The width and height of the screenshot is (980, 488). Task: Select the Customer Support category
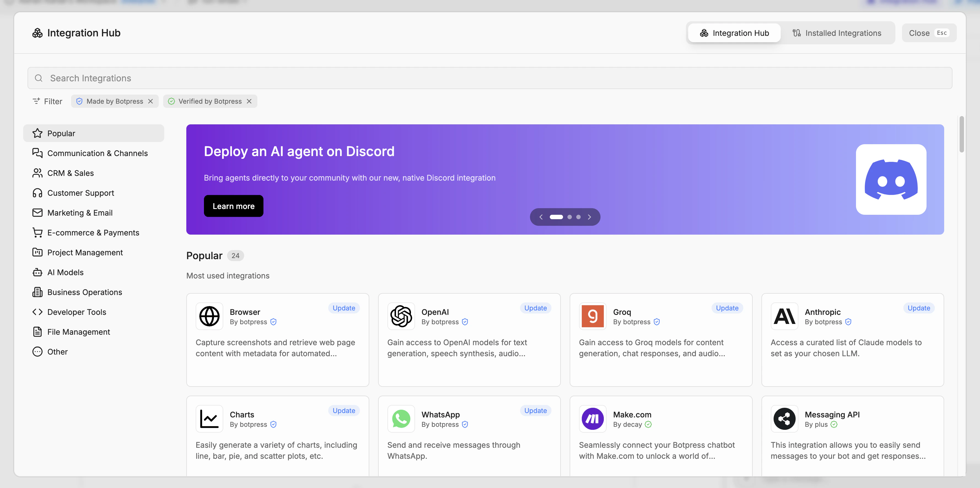coord(80,193)
